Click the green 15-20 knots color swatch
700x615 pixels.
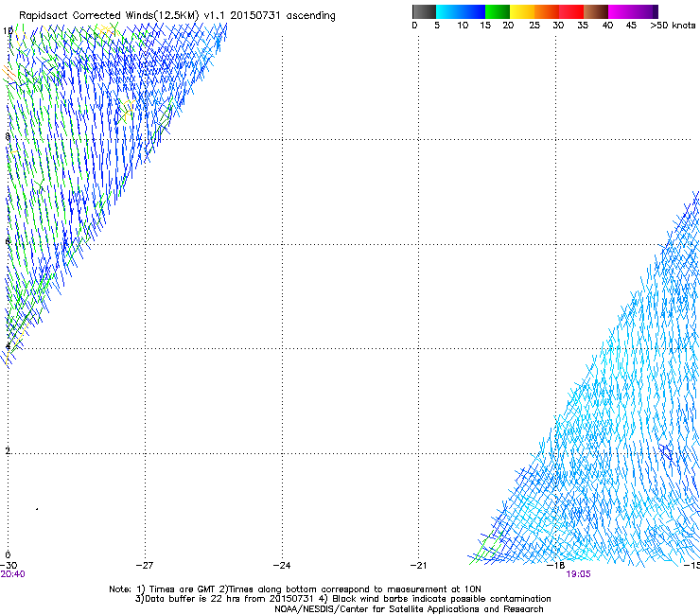click(x=498, y=11)
